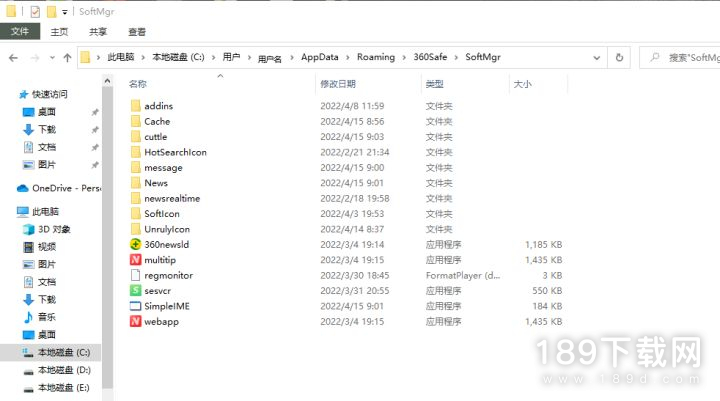Select OneDrive - Personal in navigation pane
Viewport: 720px width, 401px height.
pos(66,188)
